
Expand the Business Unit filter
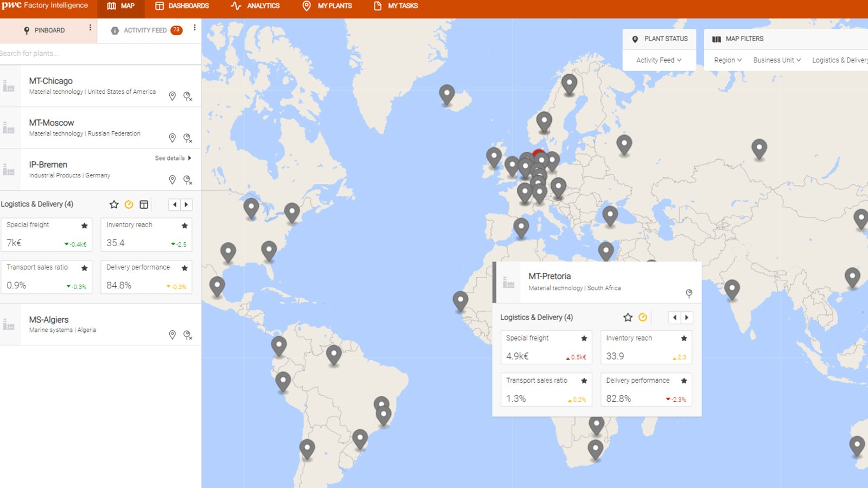point(776,60)
